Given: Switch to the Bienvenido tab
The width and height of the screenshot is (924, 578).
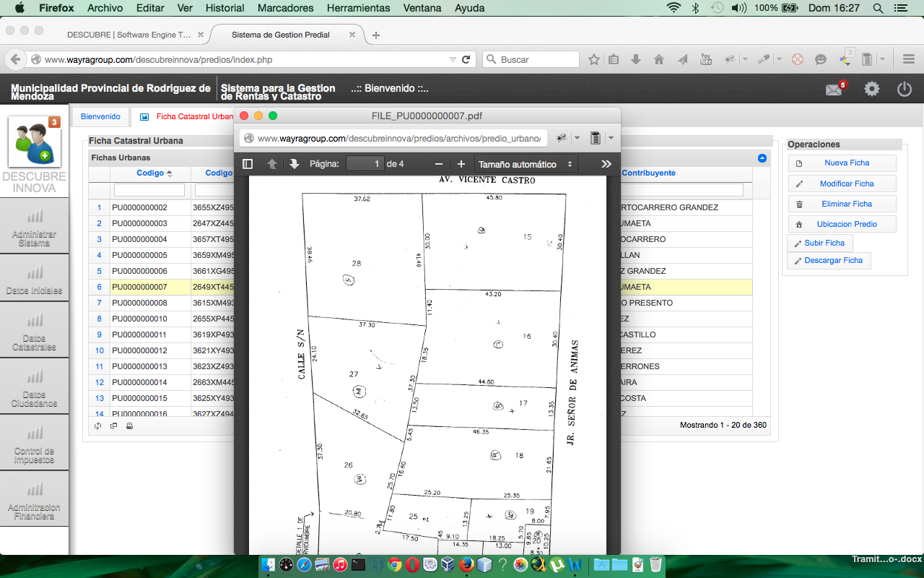Looking at the screenshot, I should (x=100, y=116).
